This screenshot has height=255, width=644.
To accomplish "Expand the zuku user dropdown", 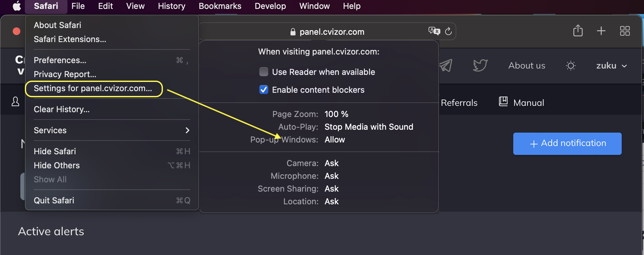I will 611,66.
